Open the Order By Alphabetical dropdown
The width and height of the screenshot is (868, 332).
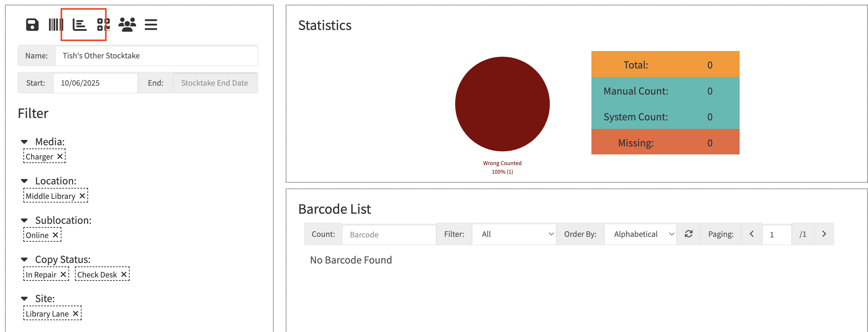pyautogui.click(x=640, y=234)
